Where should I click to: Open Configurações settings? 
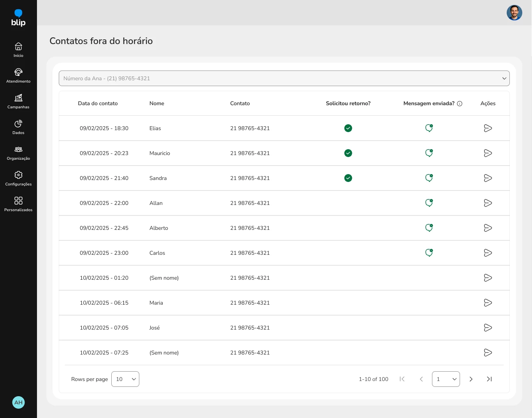tap(18, 178)
